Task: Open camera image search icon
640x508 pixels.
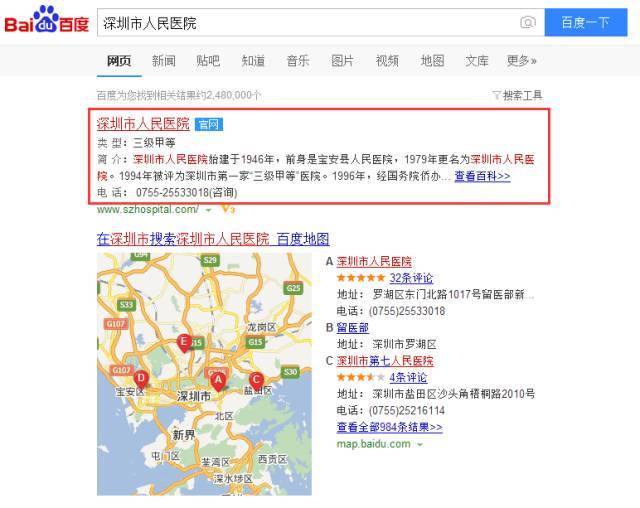Action: click(528, 22)
